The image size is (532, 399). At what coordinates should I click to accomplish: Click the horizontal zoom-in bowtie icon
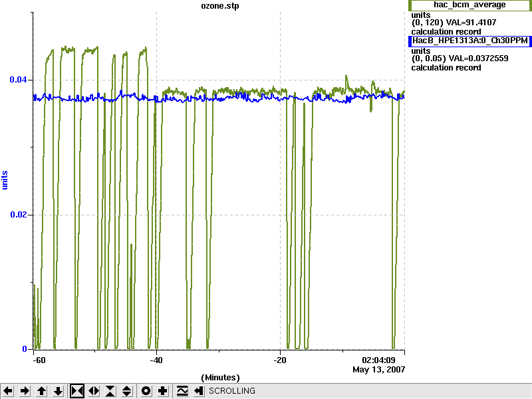pyautogui.click(x=77, y=391)
